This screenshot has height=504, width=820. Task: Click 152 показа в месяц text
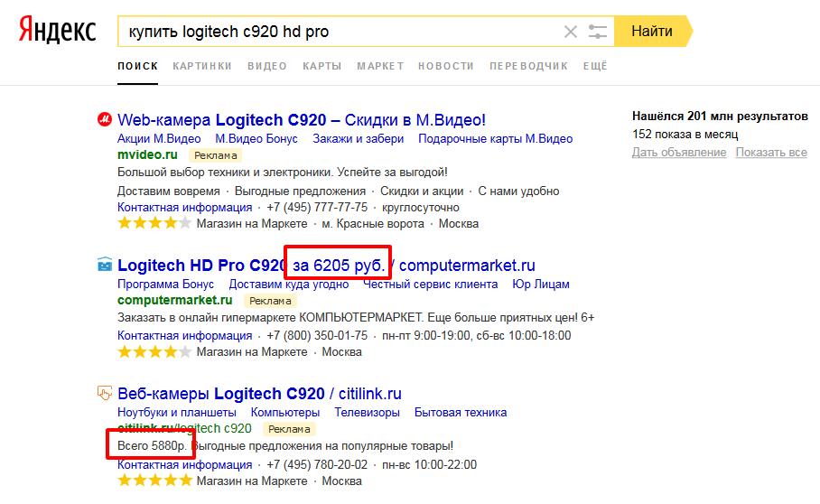coord(685,135)
